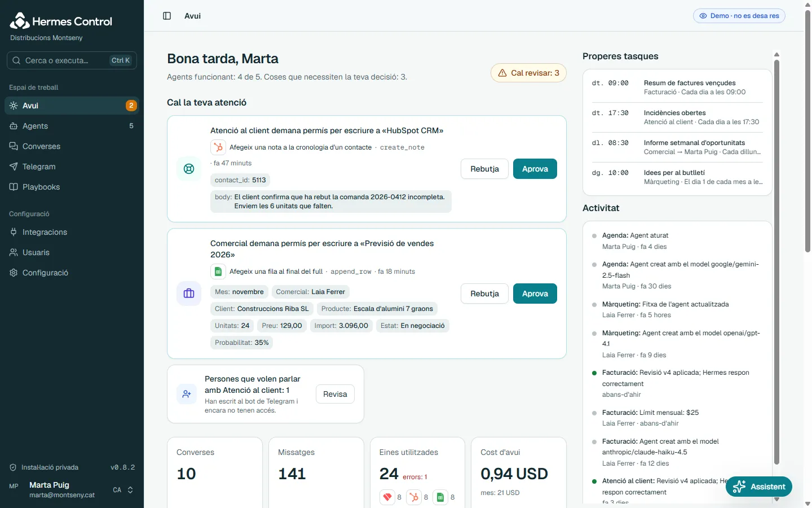The image size is (812, 508).
Task: Open the Incidències obertes task
Action: (x=677, y=117)
